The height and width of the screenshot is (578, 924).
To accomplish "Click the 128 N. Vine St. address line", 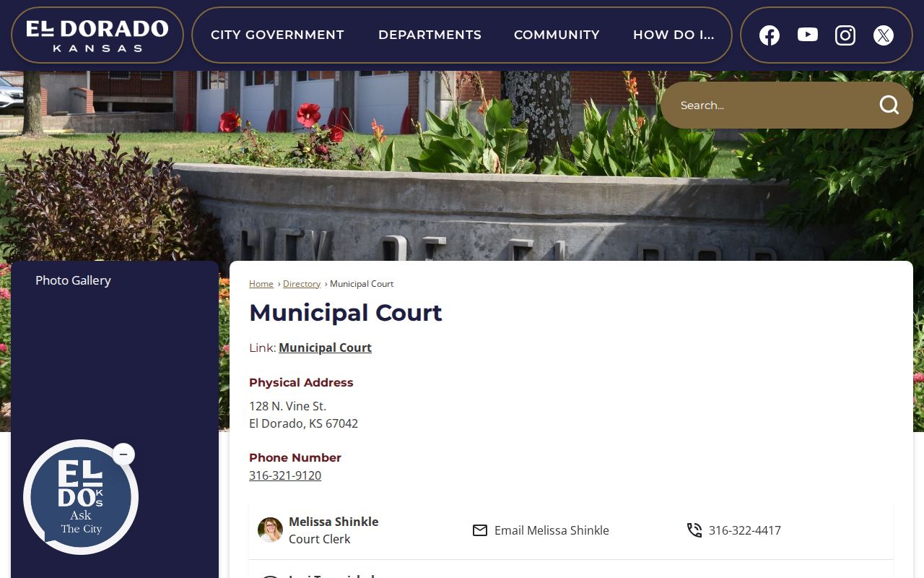I will click(287, 406).
